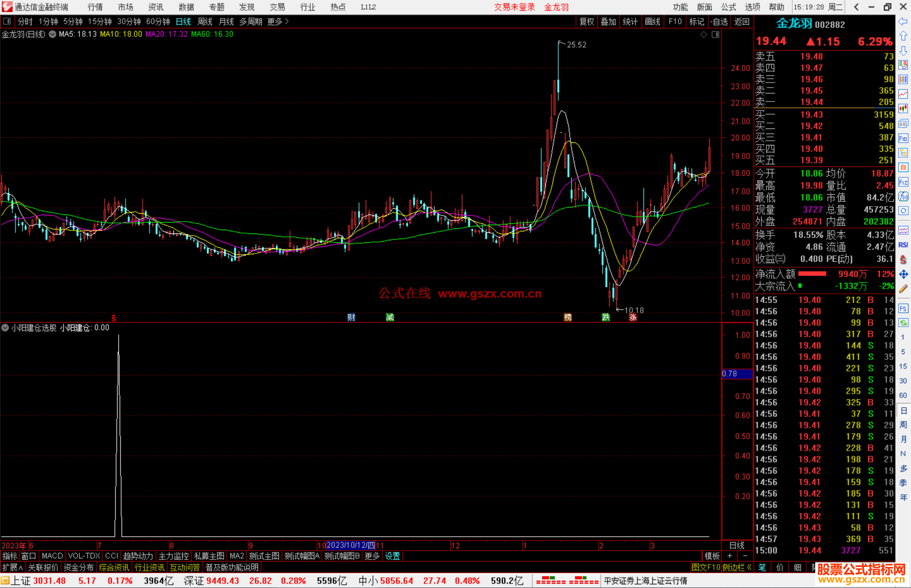This screenshot has width=911, height=588.
Task: Switch to the MACD indicator tab
Action: pos(52,556)
